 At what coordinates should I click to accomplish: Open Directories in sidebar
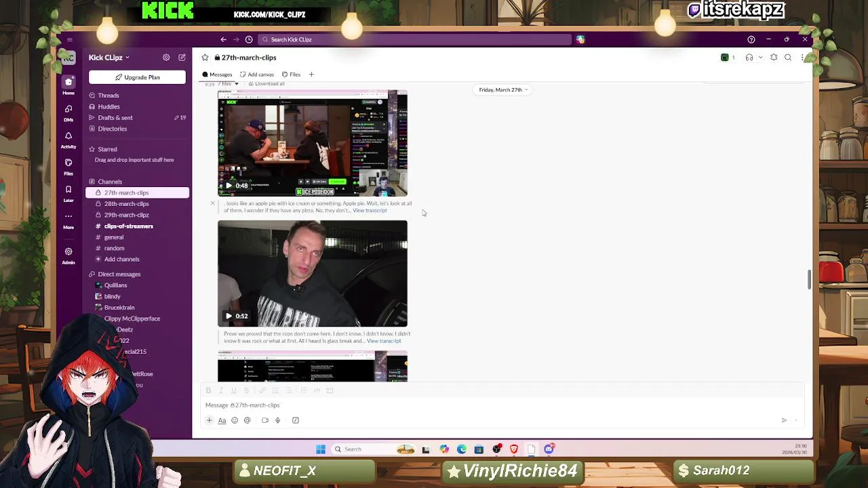pyautogui.click(x=112, y=129)
